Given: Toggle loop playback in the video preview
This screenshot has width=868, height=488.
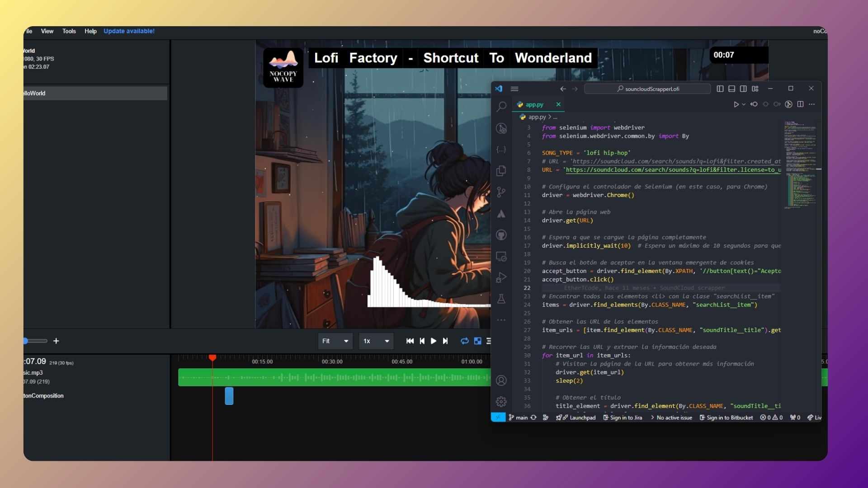Looking at the screenshot, I should coord(465,341).
